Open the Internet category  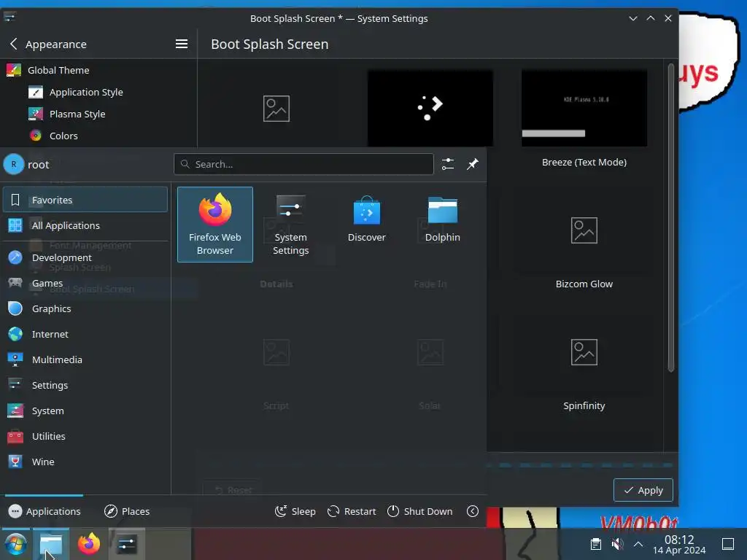pos(85,334)
